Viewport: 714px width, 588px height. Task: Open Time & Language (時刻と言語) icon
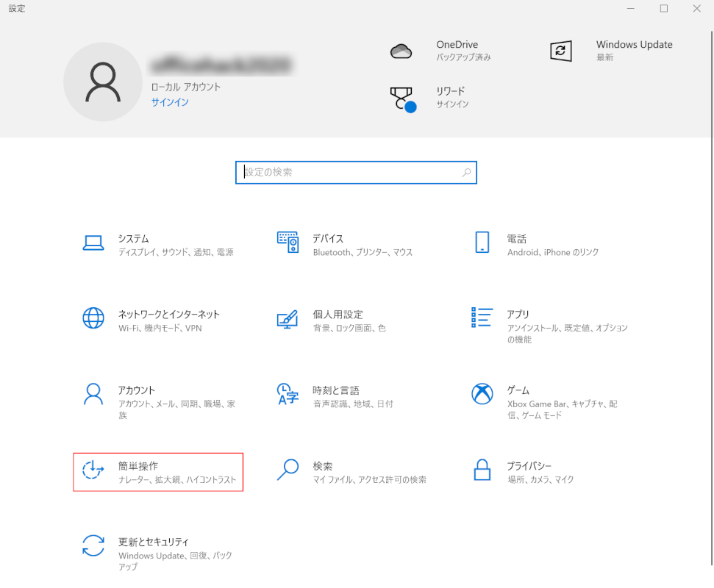pos(288,394)
